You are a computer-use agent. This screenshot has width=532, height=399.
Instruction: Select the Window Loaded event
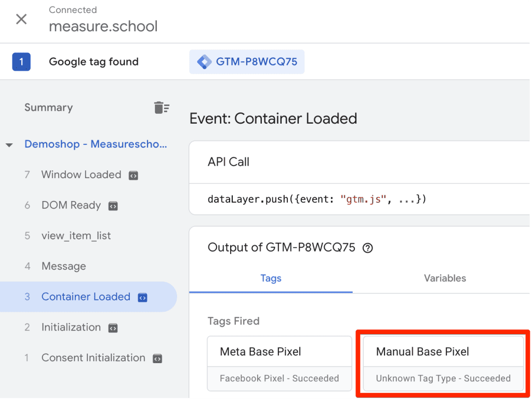click(x=81, y=175)
